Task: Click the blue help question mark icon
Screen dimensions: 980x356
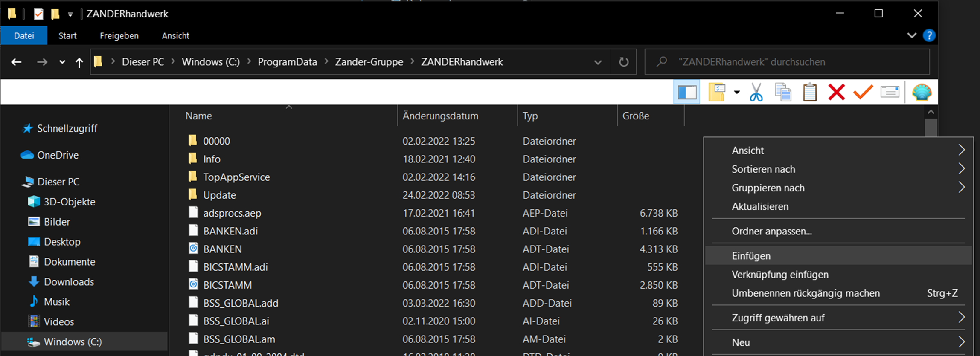Action: [929, 35]
